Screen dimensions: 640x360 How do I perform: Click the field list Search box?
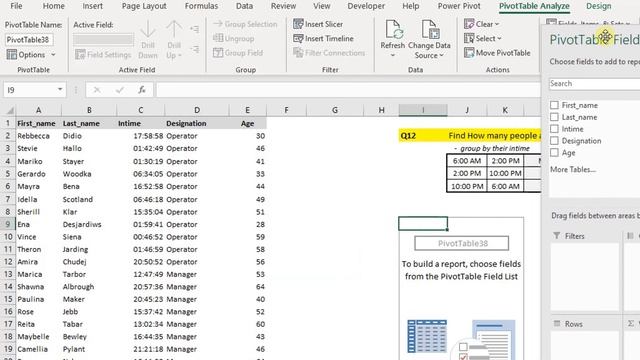(x=594, y=84)
